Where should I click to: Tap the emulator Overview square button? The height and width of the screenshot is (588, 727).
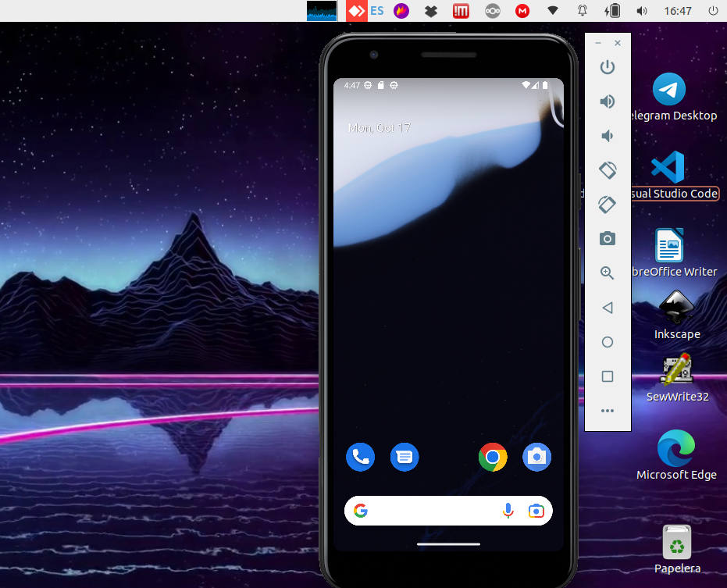tap(608, 376)
